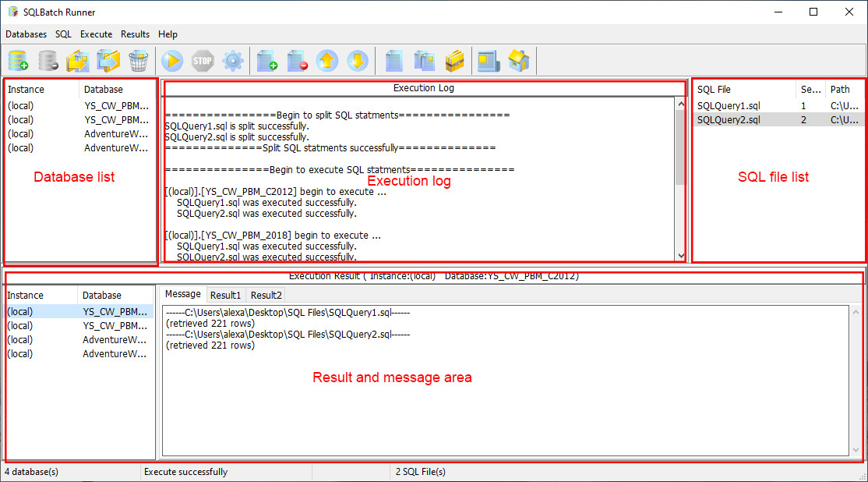Click the STOP execution icon
This screenshot has width=868, height=482.
pyautogui.click(x=203, y=60)
